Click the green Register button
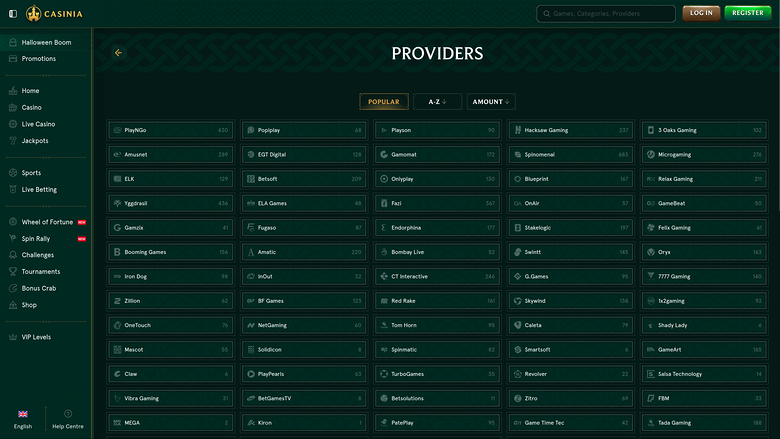The width and height of the screenshot is (780, 439). coord(748,13)
